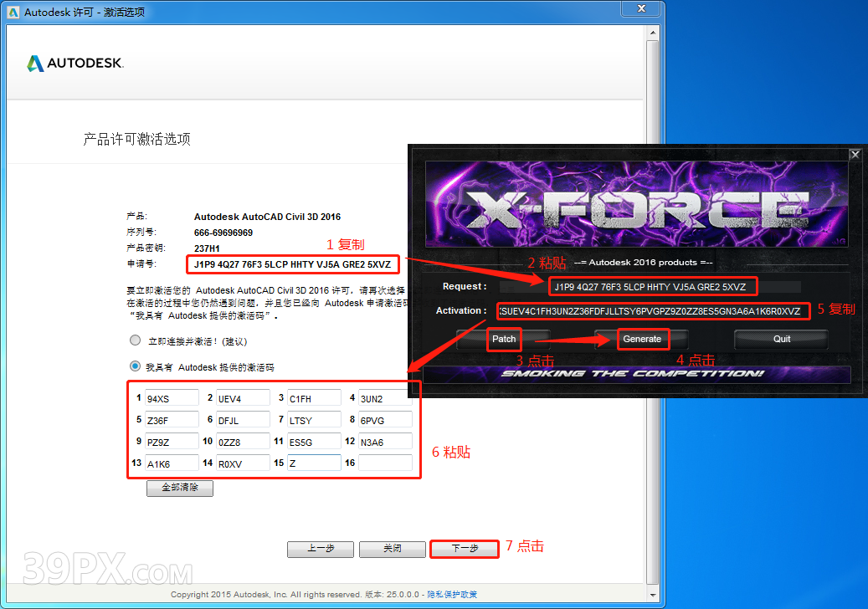The height and width of the screenshot is (609, 868).
Task: Click activation code field 9 containing PZ9Z
Action: (x=172, y=441)
